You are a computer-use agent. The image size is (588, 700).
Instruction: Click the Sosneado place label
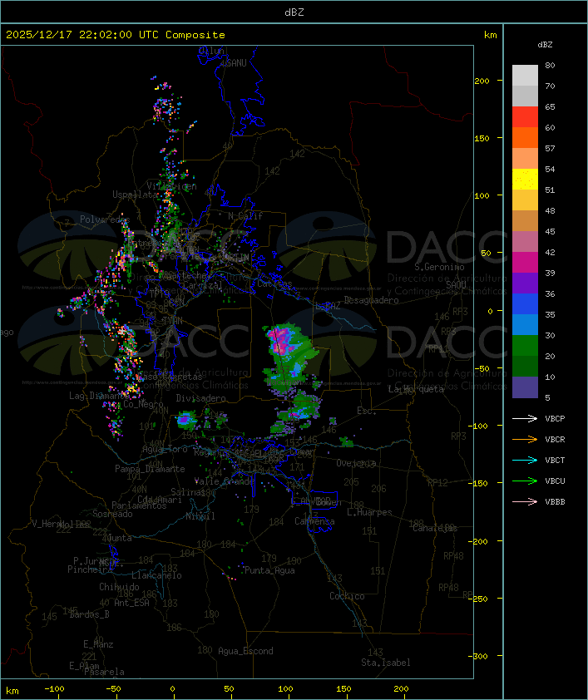point(112,514)
